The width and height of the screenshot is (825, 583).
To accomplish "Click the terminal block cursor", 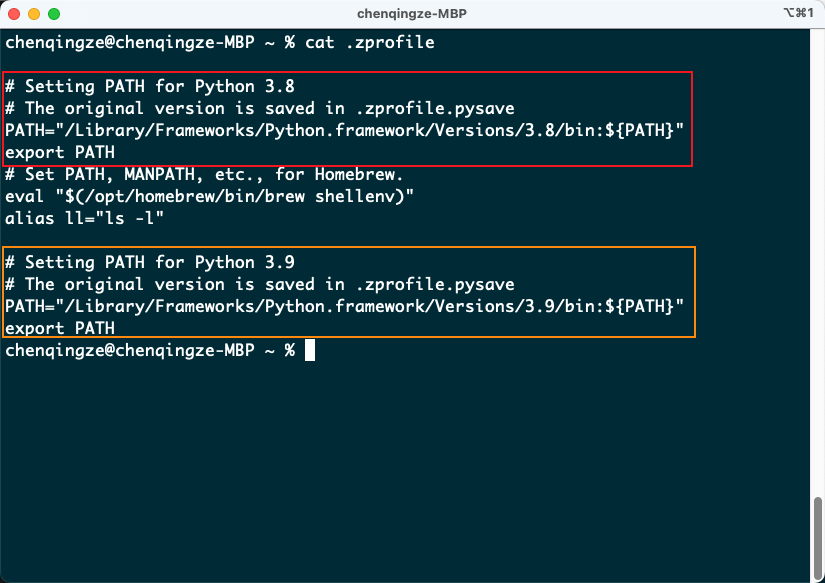I will [310, 350].
